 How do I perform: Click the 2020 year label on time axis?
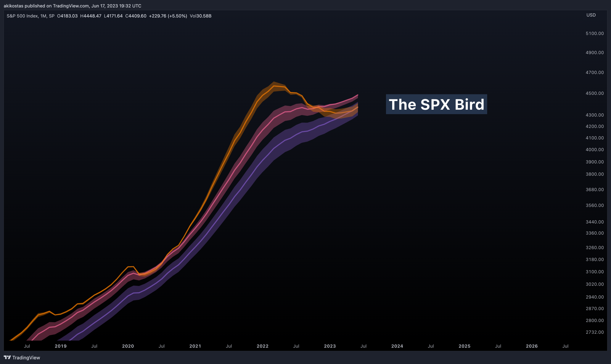128,346
